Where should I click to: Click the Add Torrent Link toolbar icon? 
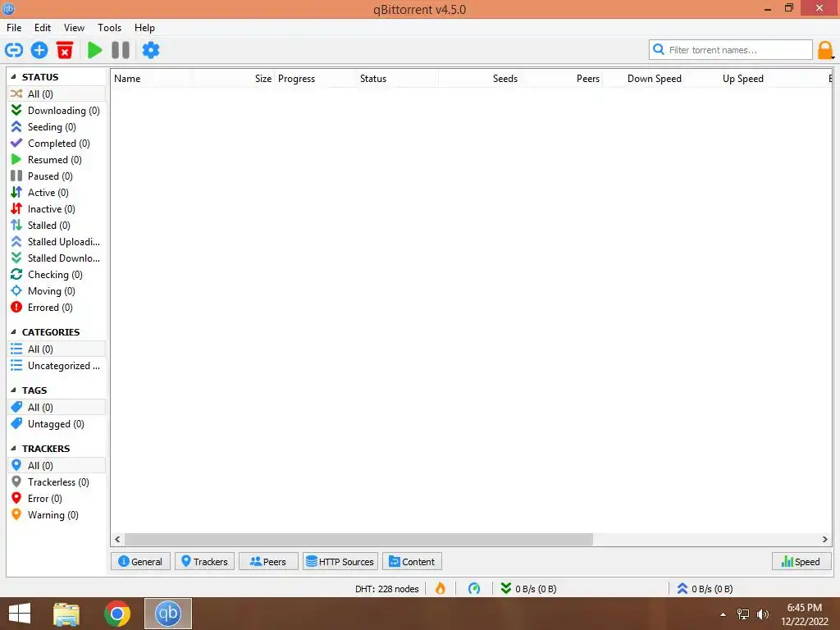click(14, 50)
